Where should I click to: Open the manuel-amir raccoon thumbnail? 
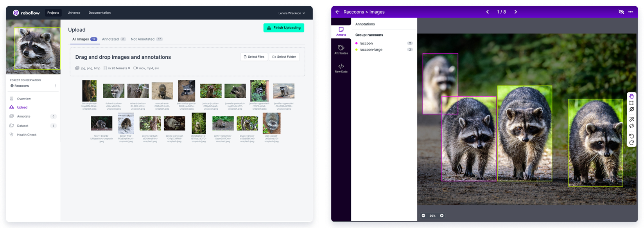click(x=162, y=91)
